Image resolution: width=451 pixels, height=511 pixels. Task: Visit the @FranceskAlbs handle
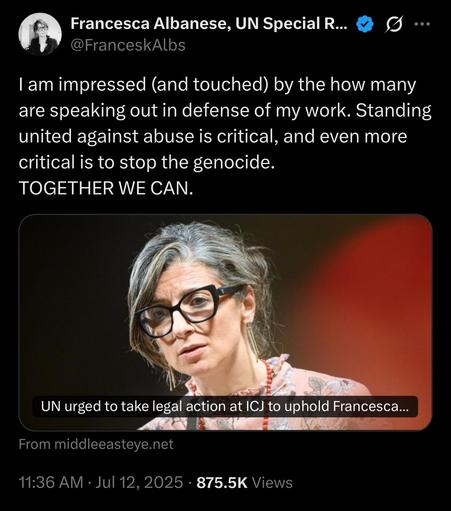point(128,45)
